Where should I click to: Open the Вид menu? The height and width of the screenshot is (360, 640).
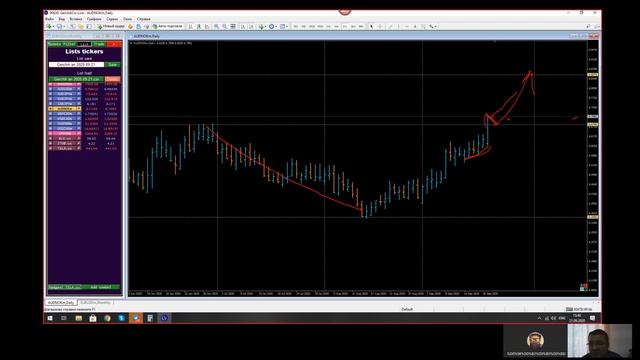click(x=61, y=19)
